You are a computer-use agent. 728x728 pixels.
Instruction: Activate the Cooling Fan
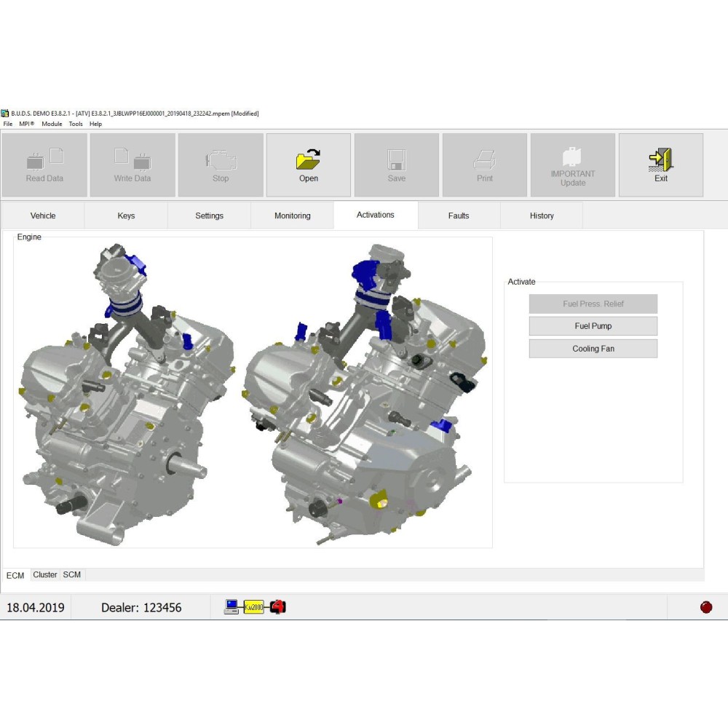(593, 348)
